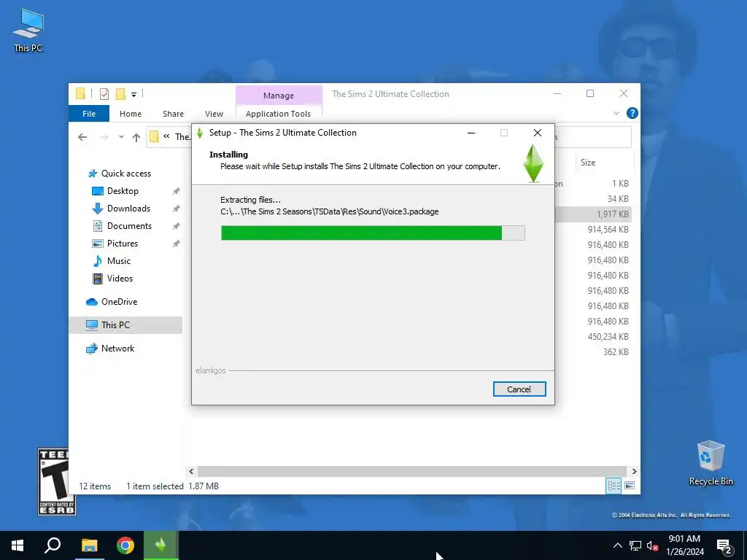Click the Sims 2 installer taskbar icon
Image resolution: width=747 pixels, height=560 pixels.
[x=160, y=545]
